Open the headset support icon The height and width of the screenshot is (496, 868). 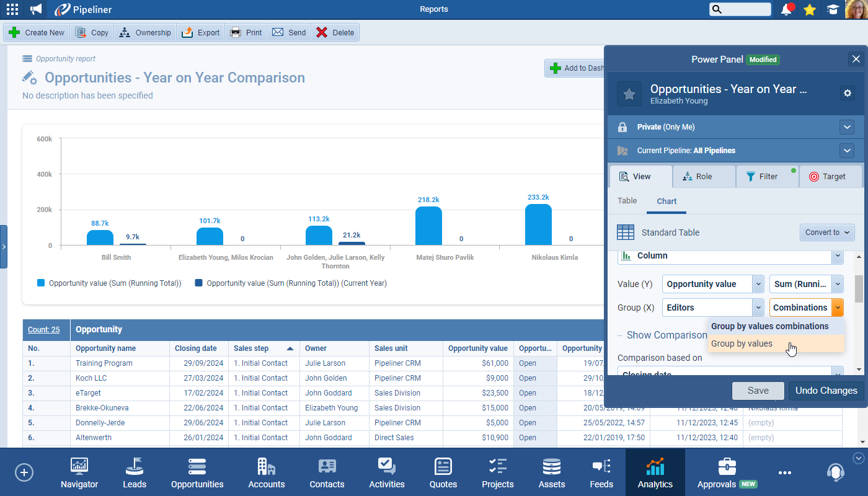tap(835, 472)
